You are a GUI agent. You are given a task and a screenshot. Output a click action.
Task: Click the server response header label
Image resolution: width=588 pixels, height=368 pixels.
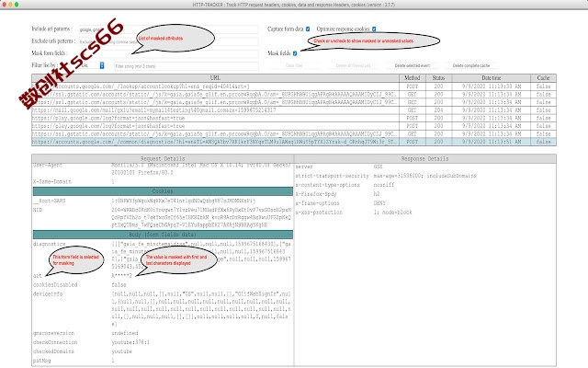304,167
